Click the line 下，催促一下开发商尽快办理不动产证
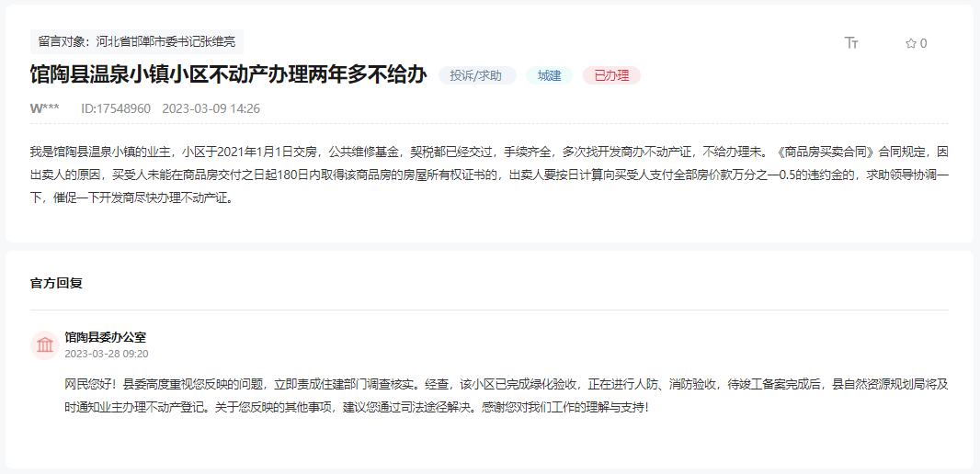Screen dimensions: 980x474 click(131, 199)
